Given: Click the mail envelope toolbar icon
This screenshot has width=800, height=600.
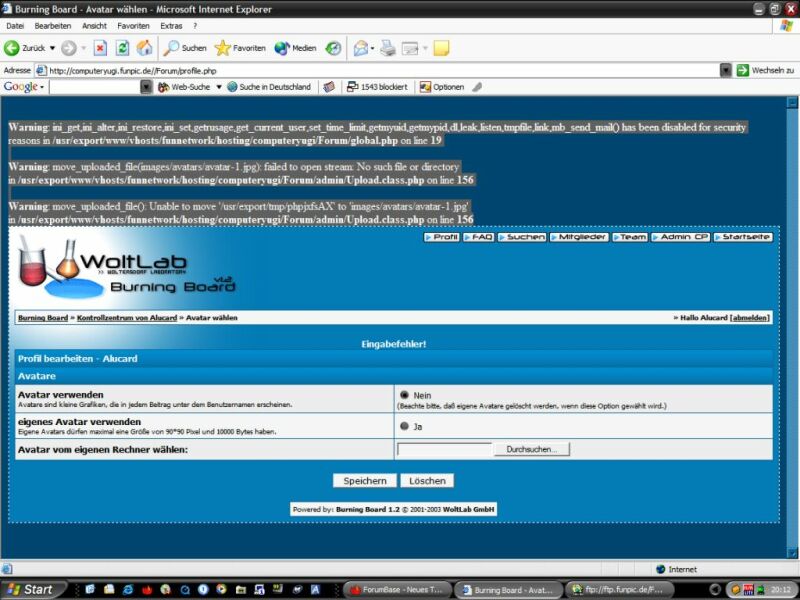Looking at the screenshot, I should coord(360,48).
